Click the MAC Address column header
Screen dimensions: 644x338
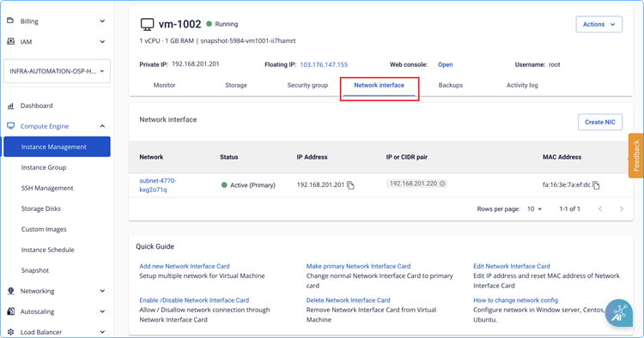[x=562, y=157]
